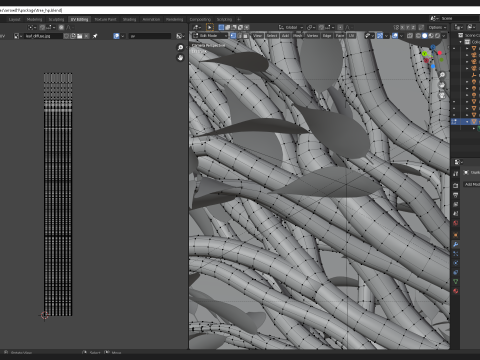Switch to the Layout workspace tab
The width and height of the screenshot is (480, 360).
[14, 19]
